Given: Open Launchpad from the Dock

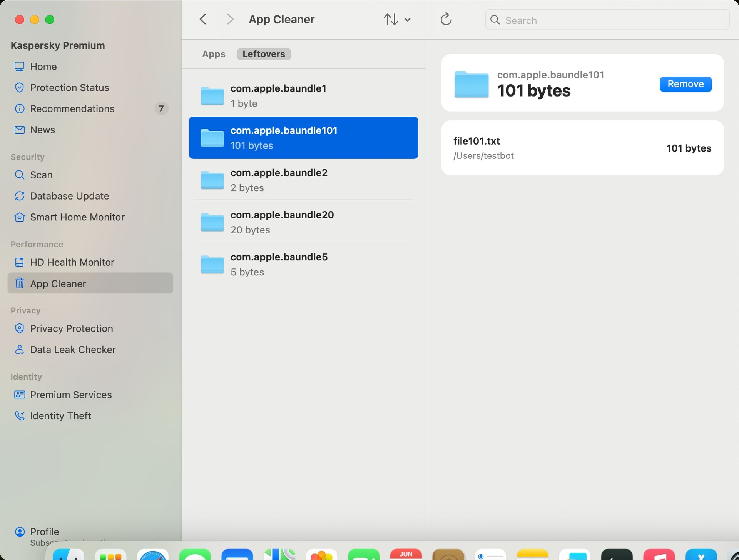Looking at the screenshot, I should tap(110, 554).
